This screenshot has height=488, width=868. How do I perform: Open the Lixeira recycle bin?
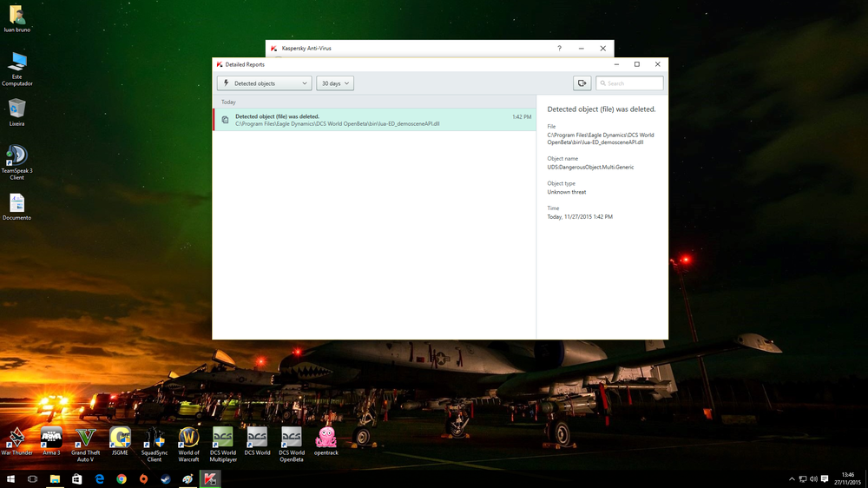click(x=16, y=109)
